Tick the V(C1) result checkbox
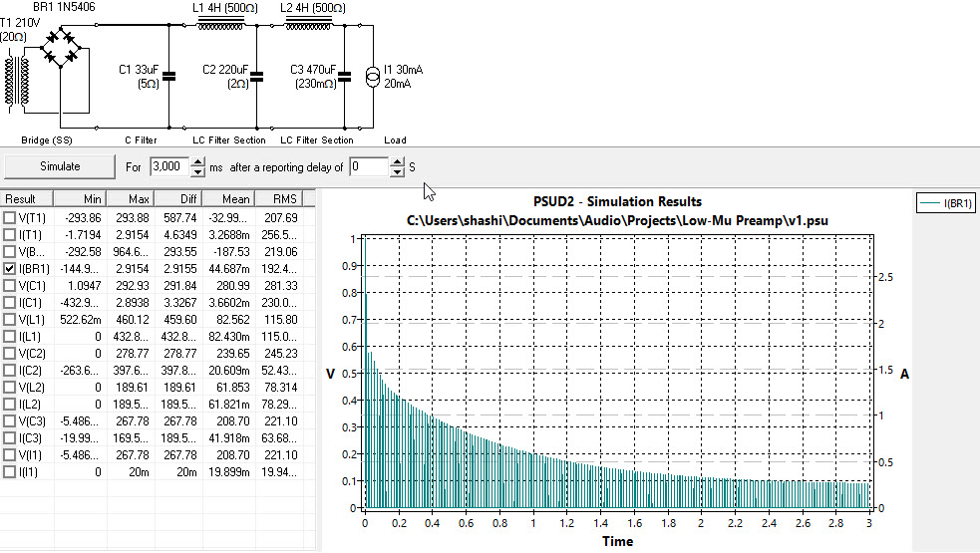This screenshot has height=553, width=980. coord(9,285)
